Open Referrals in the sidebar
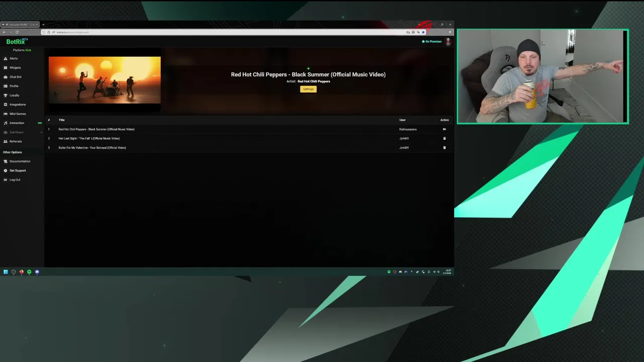644x362 pixels. tap(13, 141)
